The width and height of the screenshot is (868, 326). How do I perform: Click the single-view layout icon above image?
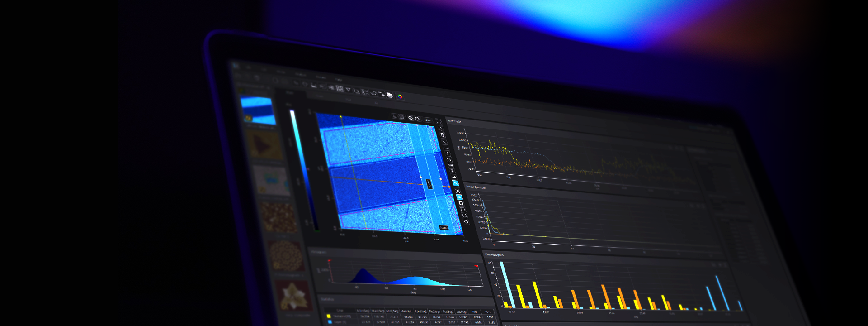click(395, 116)
